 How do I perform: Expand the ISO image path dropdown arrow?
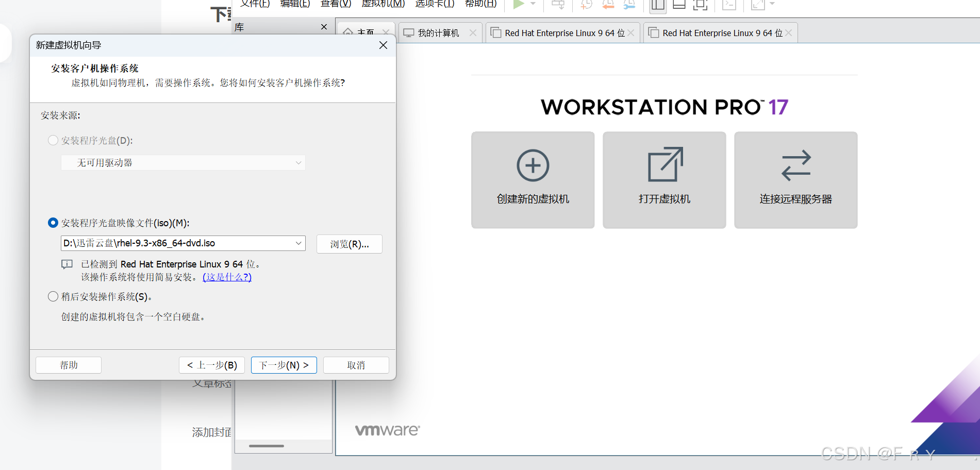(298, 243)
